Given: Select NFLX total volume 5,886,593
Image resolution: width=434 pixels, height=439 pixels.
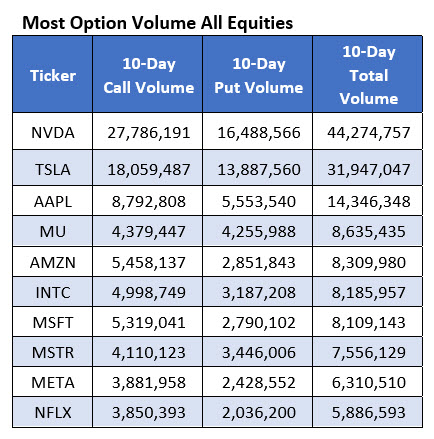Looking at the screenshot, I should (369, 413).
